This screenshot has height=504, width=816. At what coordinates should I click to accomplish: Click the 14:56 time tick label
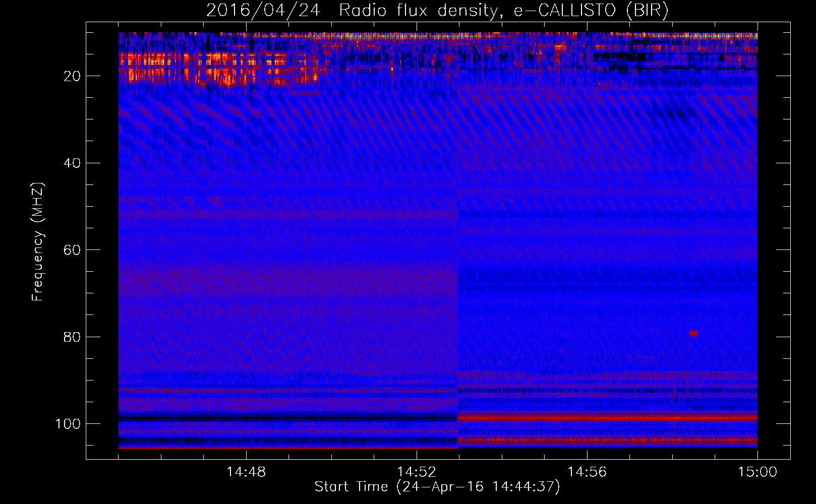point(587,472)
